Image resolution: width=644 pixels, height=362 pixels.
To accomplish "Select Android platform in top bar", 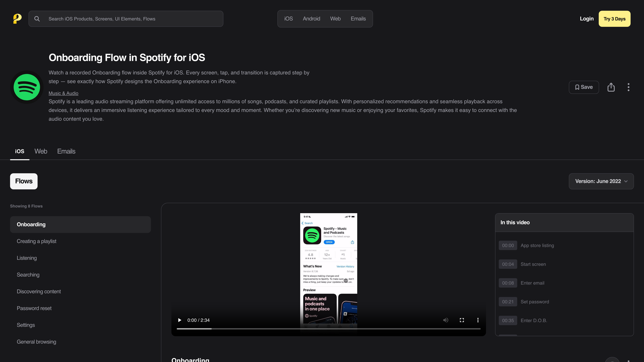I will coord(311,19).
